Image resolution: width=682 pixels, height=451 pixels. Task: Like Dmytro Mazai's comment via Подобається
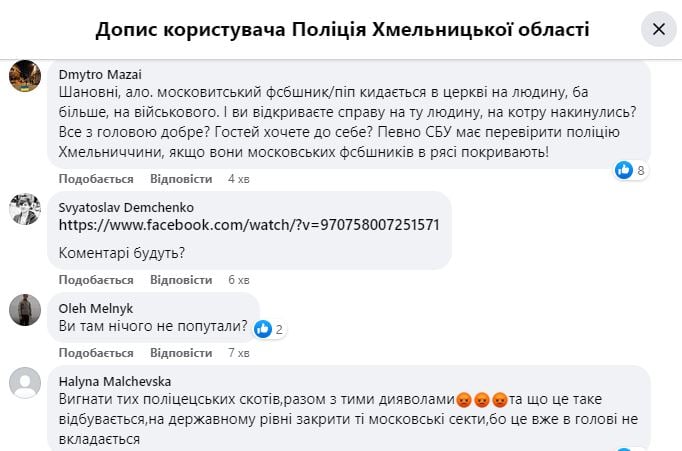coord(96,179)
